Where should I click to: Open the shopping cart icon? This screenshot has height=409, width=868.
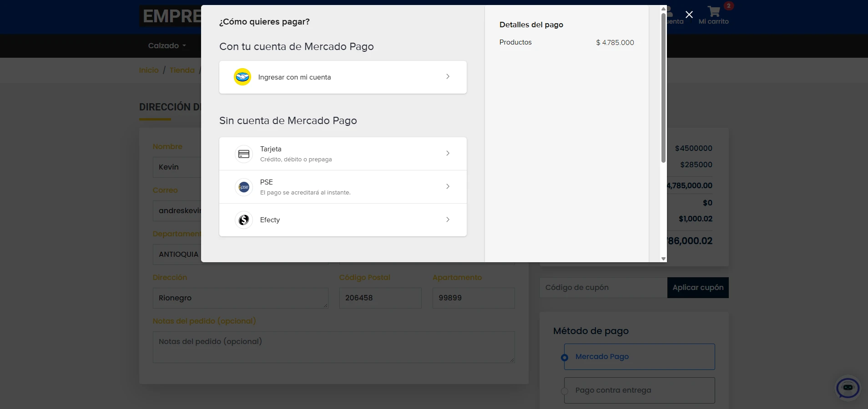[714, 11]
